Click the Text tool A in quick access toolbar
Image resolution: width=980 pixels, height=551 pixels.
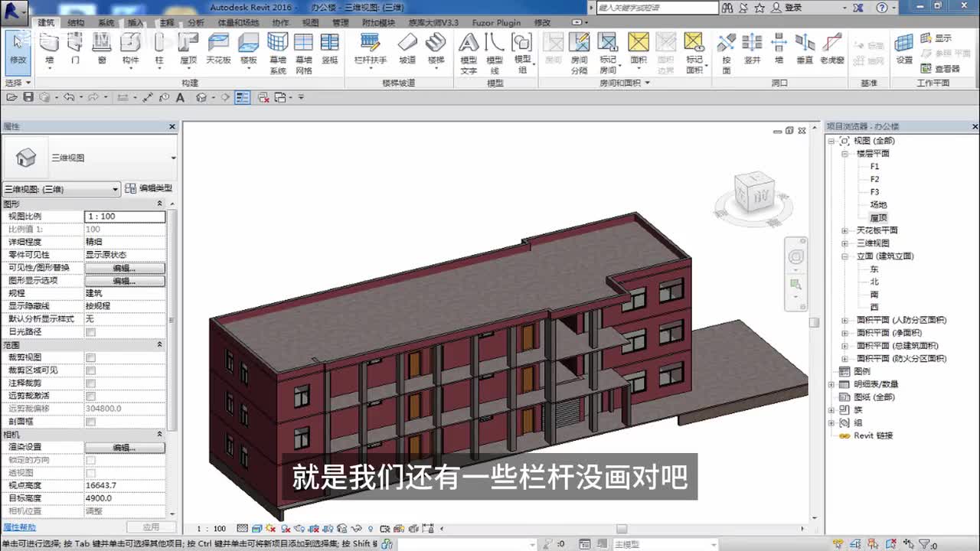tap(181, 97)
